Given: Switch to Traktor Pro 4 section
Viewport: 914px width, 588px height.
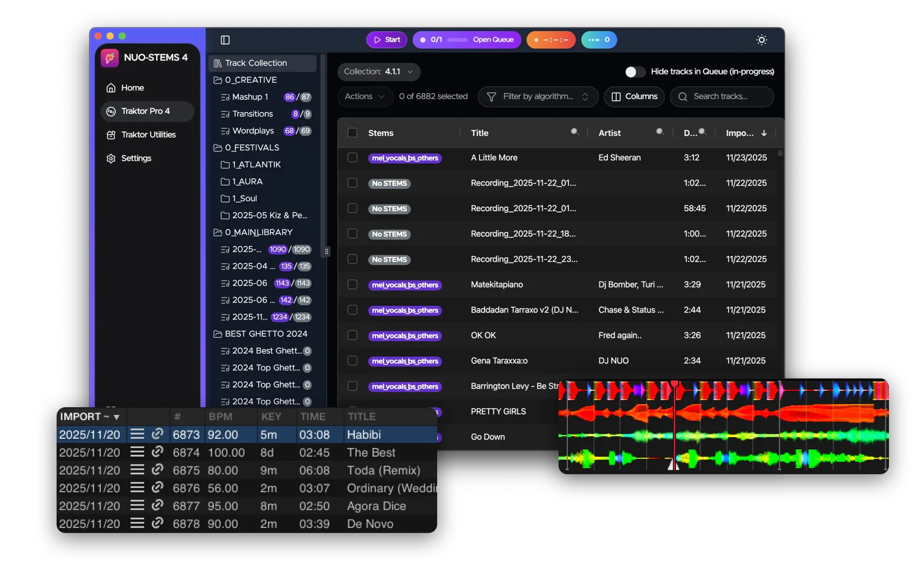Looking at the screenshot, I should coord(147,111).
